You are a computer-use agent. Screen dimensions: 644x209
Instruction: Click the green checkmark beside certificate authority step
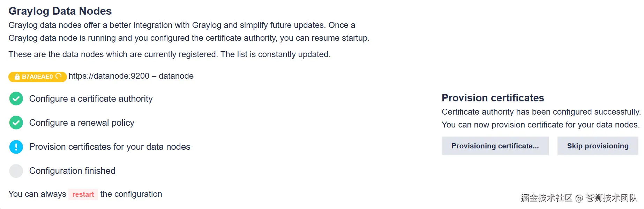(16, 99)
